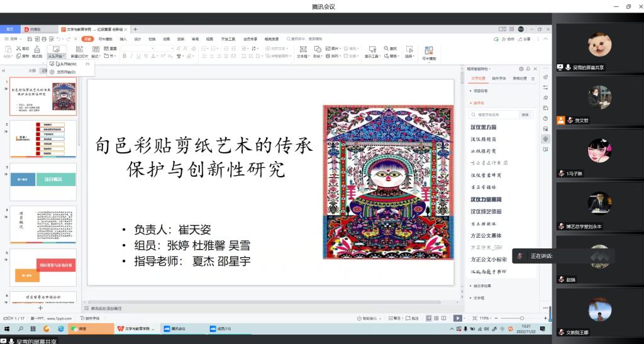Viewport: 644px width, 344px height.
Task: Select slide 3 thumbnail
Action: coord(43,182)
